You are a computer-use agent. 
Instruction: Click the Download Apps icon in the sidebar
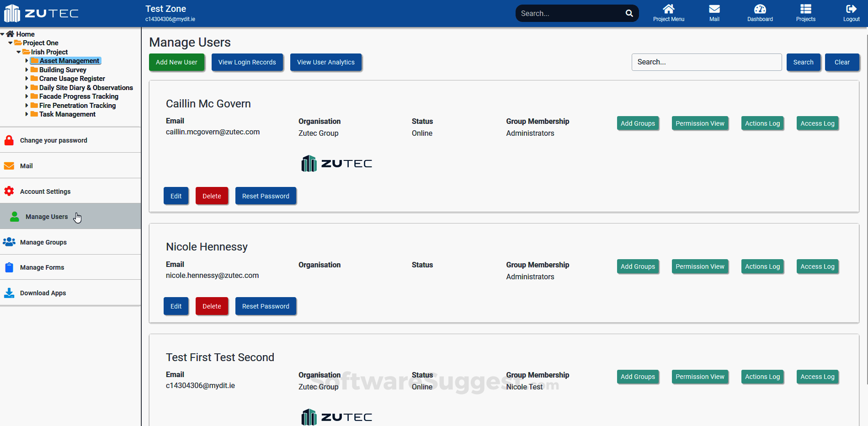point(9,293)
